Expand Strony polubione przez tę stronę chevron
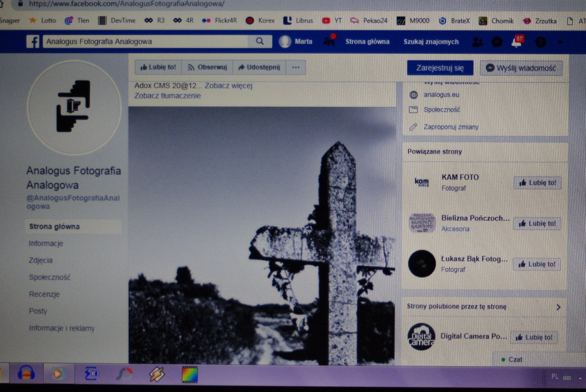586x392 pixels. pos(558,307)
